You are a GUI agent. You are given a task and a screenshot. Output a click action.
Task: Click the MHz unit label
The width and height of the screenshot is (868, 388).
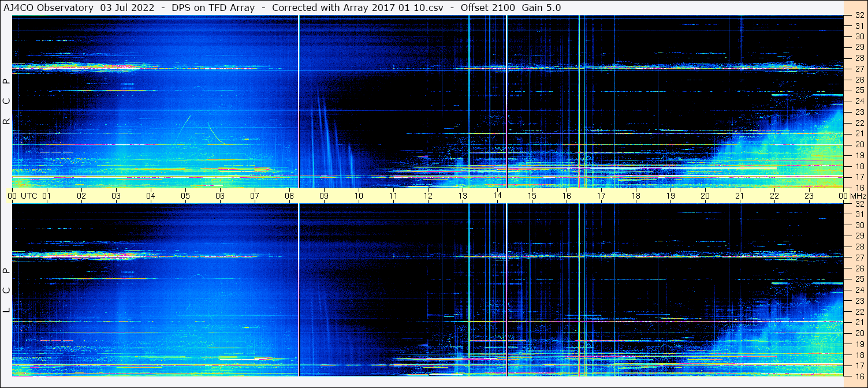[x=857, y=196]
